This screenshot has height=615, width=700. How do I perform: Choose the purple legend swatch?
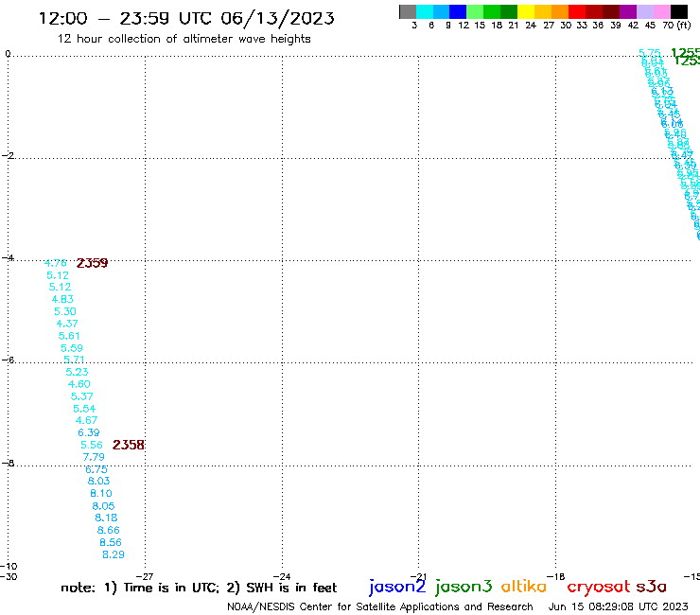click(x=628, y=11)
